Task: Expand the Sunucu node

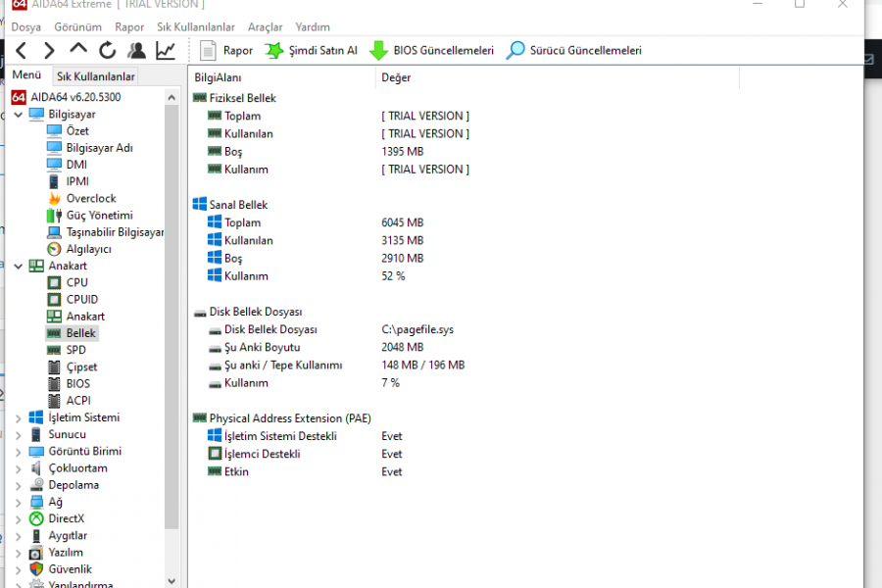Action: point(18,435)
